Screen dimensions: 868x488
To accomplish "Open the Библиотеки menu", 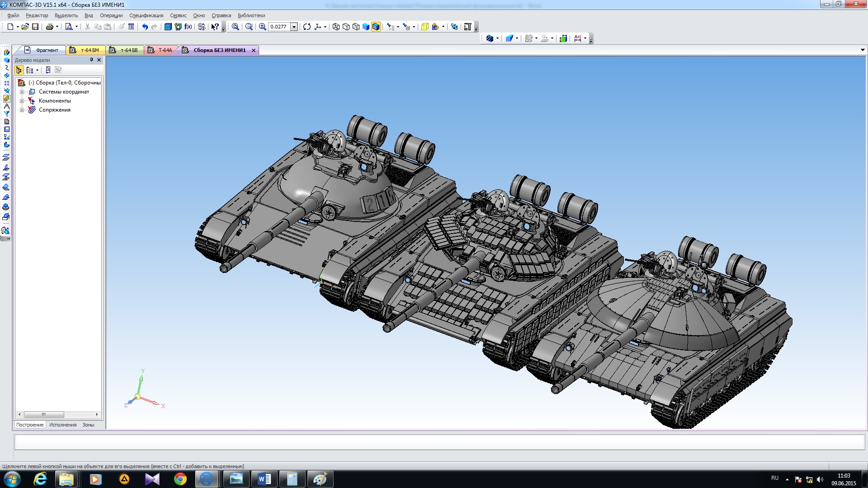I will point(251,15).
